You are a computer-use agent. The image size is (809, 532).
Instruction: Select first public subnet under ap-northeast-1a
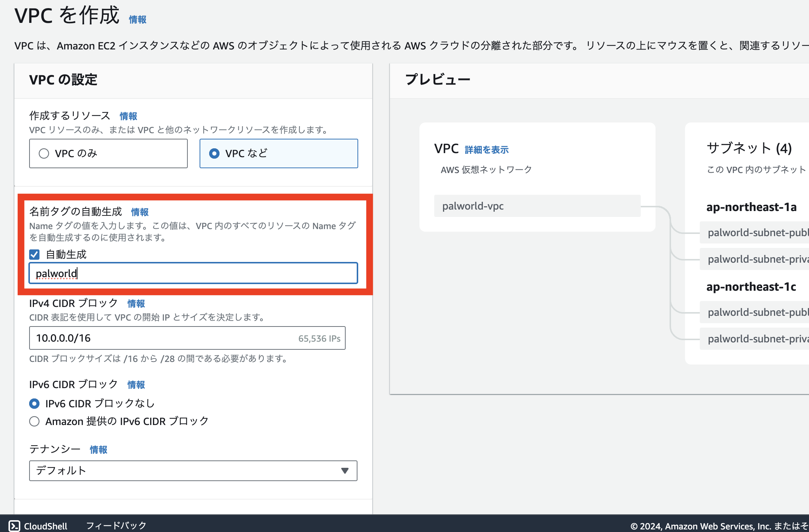[x=754, y=233]
